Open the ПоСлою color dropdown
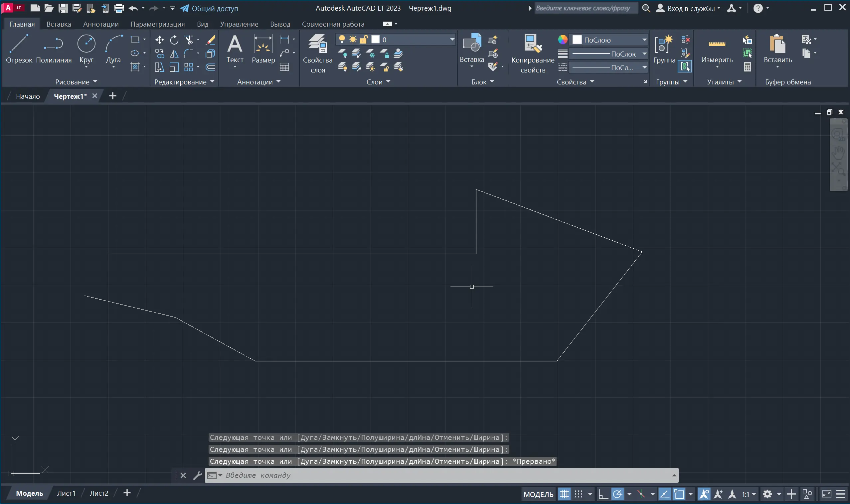850x504 pixels. click(645, 40)
